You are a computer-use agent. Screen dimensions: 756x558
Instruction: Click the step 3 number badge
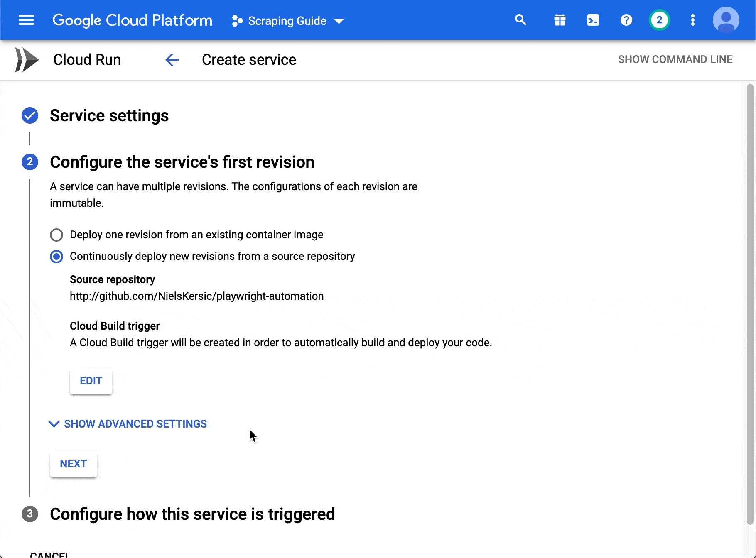30,514
